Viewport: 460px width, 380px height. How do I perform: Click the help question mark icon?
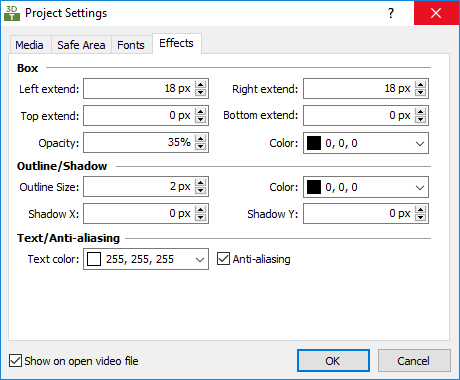391,13
